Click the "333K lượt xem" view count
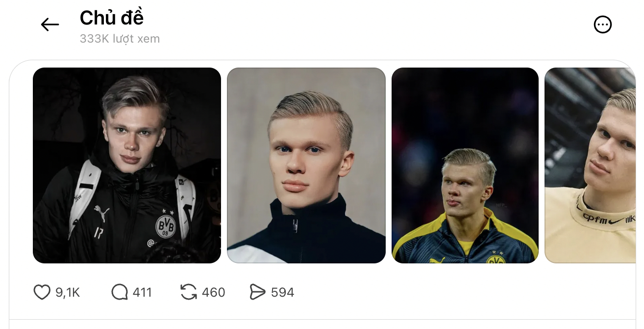644x329 pixels. tap(120, 39)
